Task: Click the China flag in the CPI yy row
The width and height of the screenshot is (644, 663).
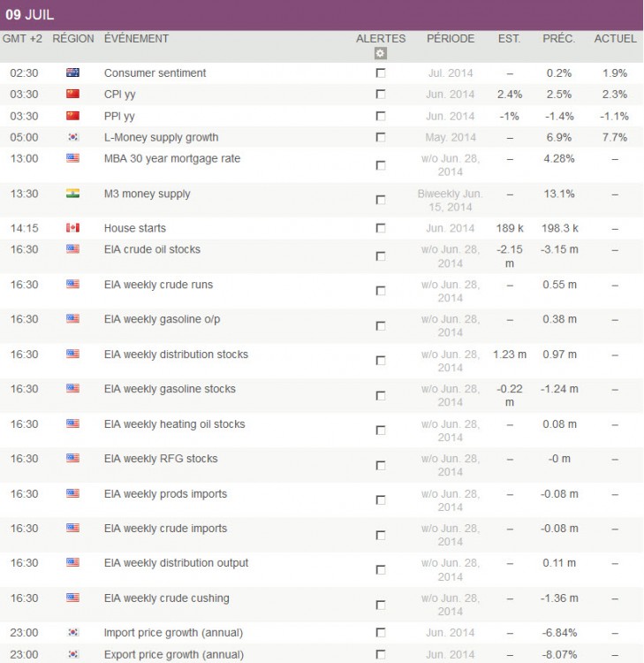Action: [72, 94]
